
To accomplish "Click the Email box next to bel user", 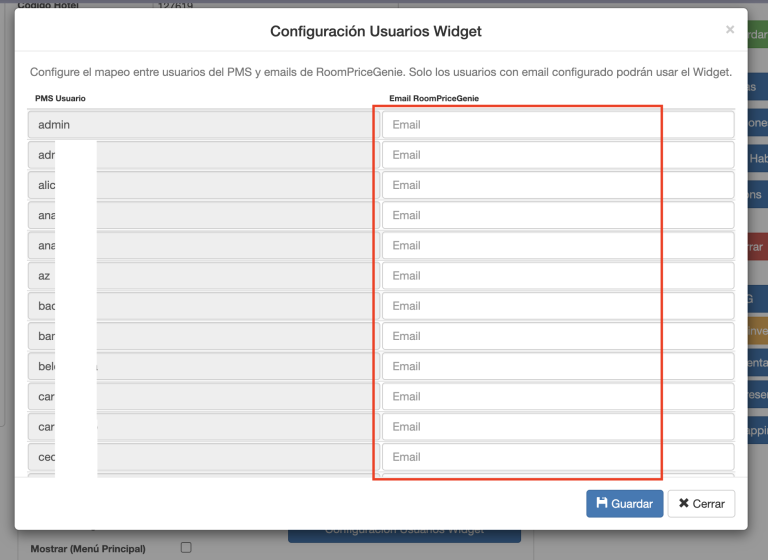I will pyautogui.click(x=557, y=366).
